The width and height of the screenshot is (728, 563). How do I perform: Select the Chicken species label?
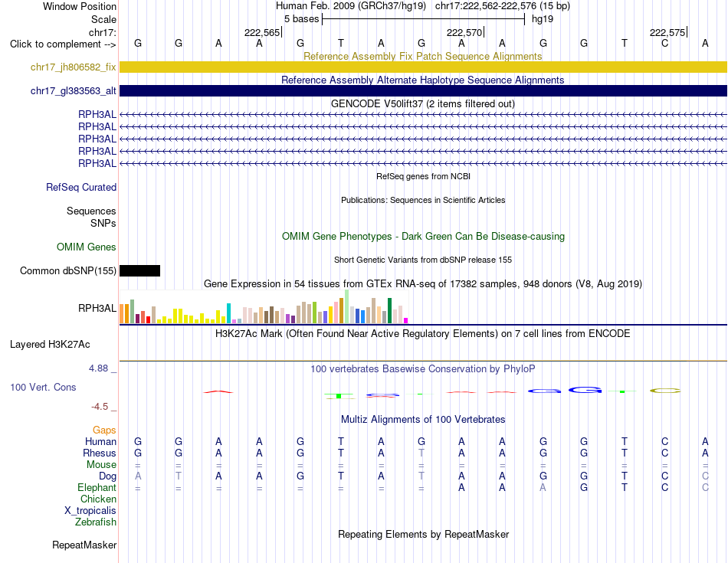point(98,499)
